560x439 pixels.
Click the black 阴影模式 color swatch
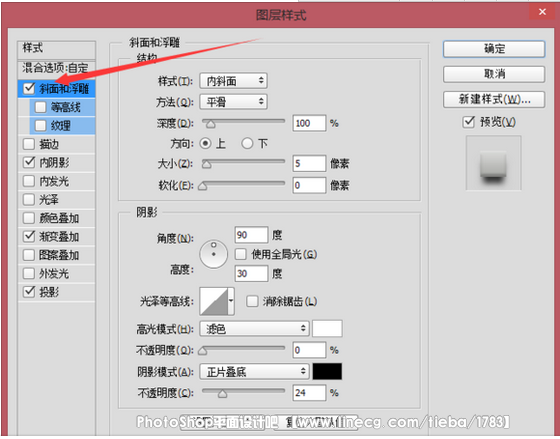pos(327,371)
